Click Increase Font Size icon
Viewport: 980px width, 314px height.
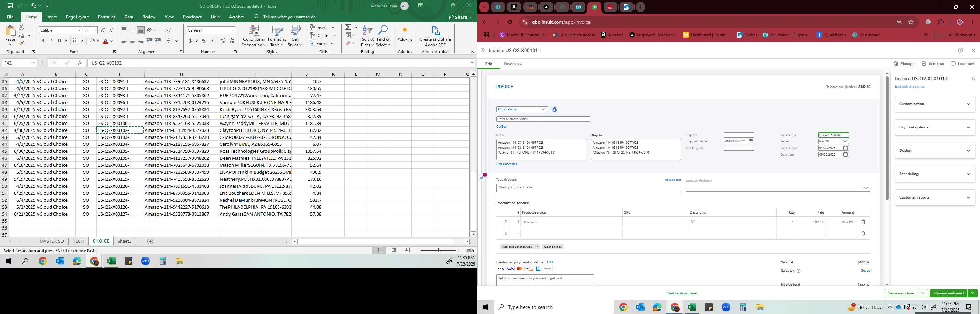(103, 30)
